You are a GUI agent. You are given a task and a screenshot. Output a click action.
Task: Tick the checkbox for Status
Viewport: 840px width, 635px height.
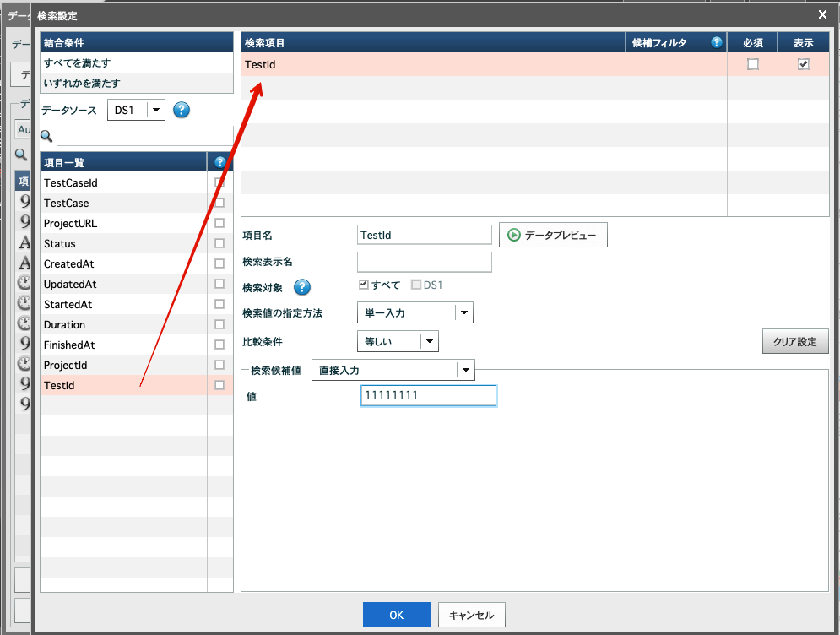click(219, 243)
